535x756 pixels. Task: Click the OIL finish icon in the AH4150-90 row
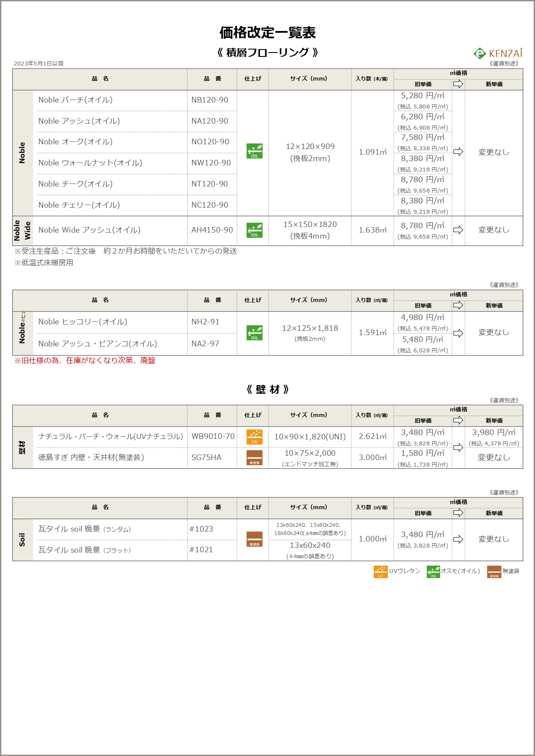coord(254,230)
